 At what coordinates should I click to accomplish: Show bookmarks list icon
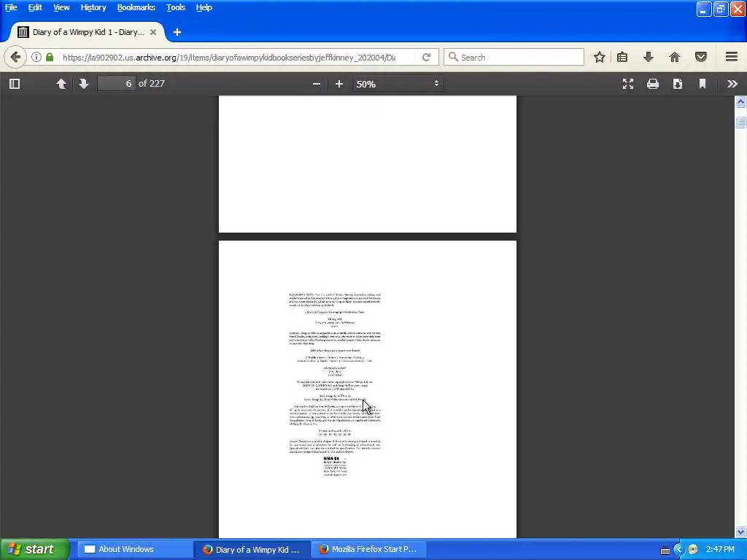click(622, 57)
